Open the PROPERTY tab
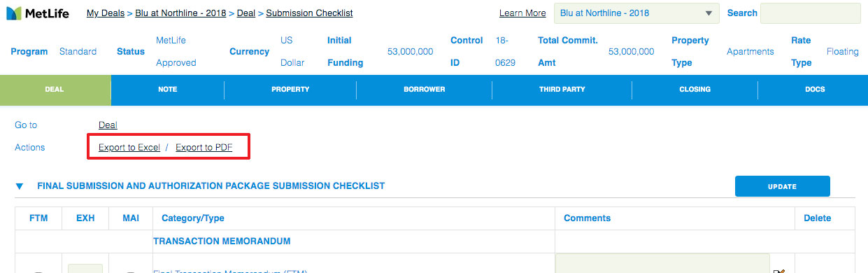Image resolution: width=868 pixels, height=273 pixels. pos(290,90)
